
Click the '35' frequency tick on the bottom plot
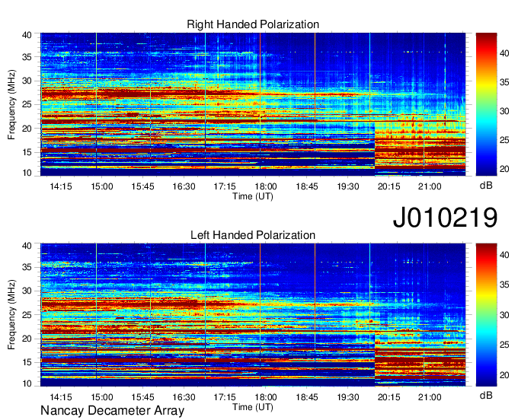(27, 267)
